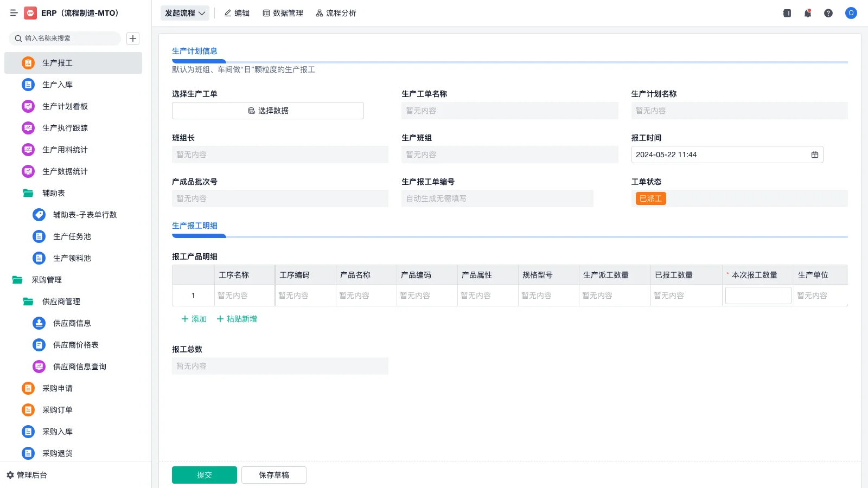Click the 生产任务池 icon
Viewport: 868px width, 488px height.
tap(39, 236)
